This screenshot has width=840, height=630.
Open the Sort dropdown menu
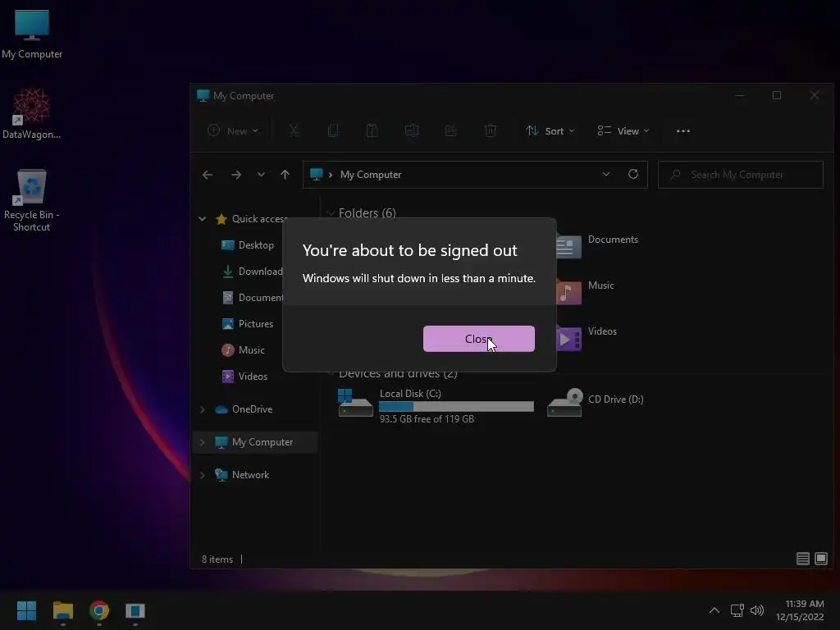tap(550, 130)
